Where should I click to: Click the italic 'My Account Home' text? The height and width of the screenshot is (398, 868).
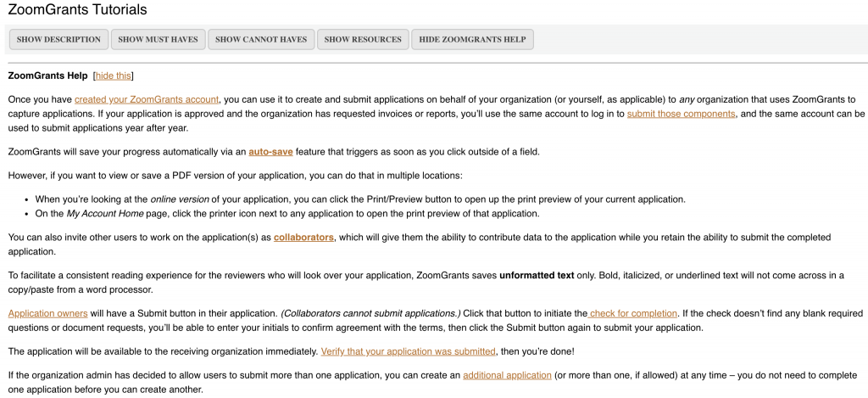(x=105, y=213)
